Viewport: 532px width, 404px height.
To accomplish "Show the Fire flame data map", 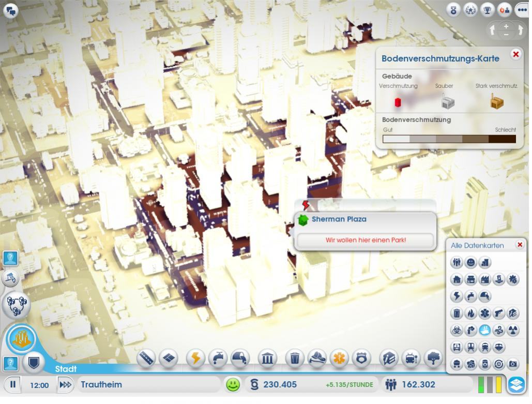I will coord(470,313).
